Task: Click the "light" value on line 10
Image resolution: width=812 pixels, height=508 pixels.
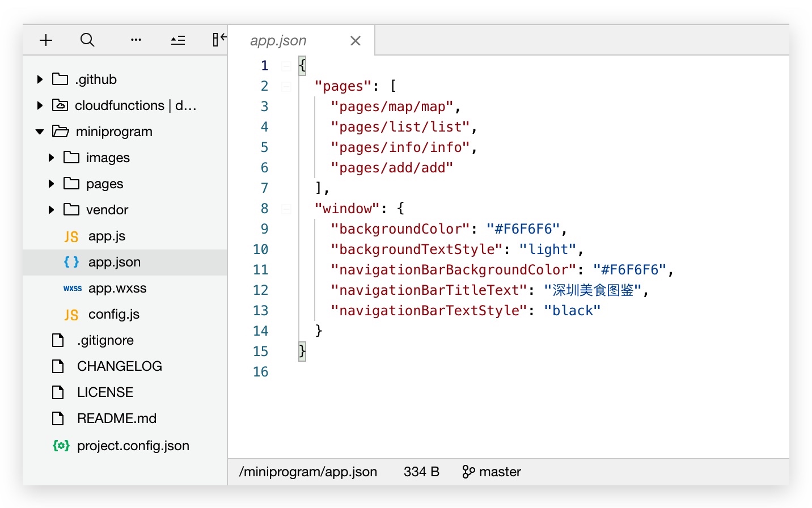Action: (548, 249)
